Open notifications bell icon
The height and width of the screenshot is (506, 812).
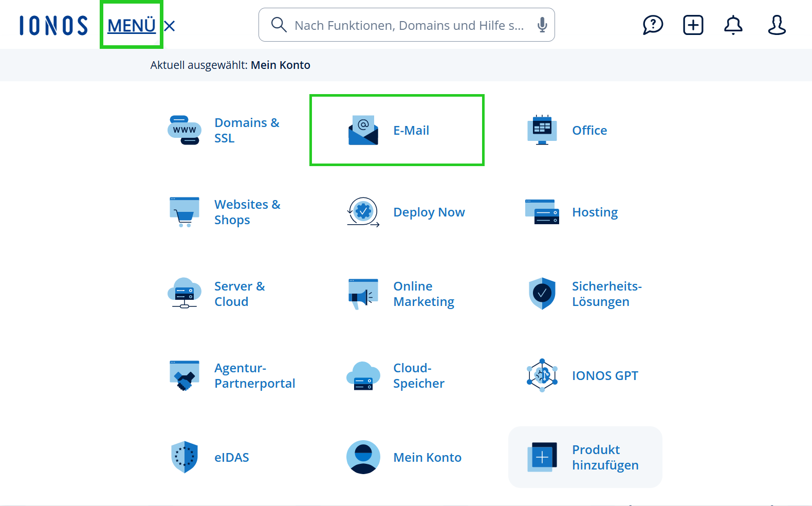(733, 25)
